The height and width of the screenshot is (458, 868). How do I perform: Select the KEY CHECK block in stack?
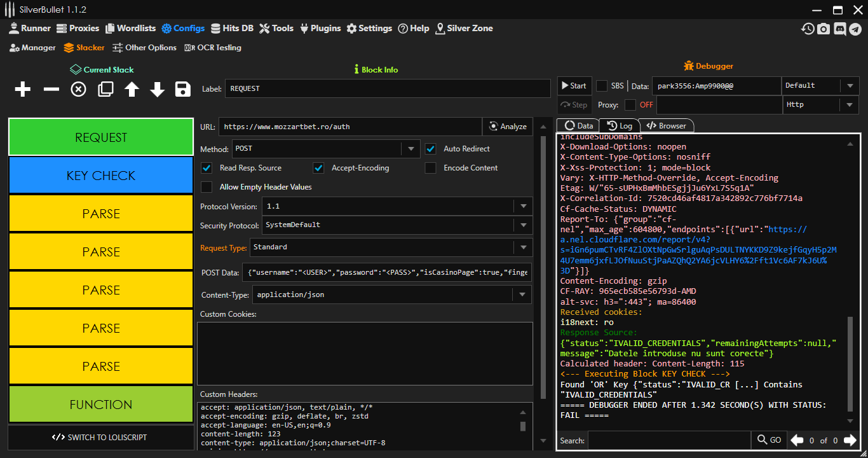101,176
